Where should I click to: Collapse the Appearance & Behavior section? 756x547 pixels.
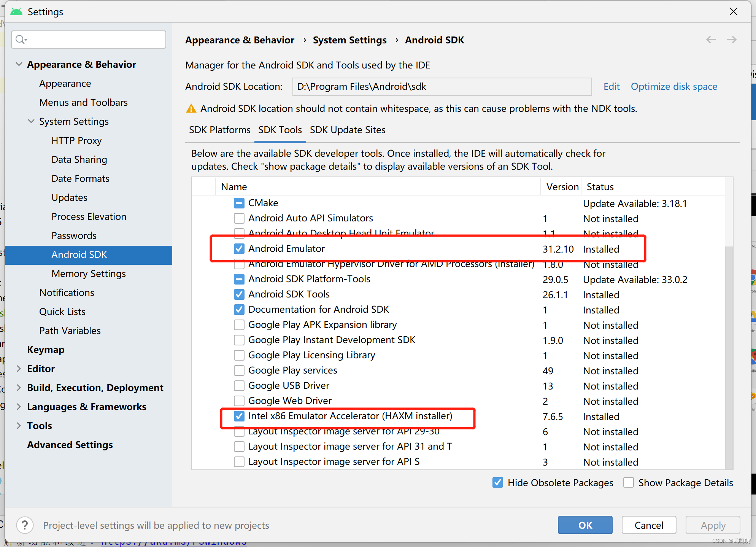19,64
